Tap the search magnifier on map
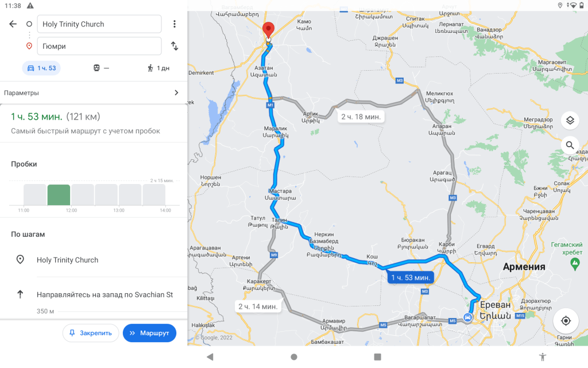The height and width of the screenshot is (368, 588). (570, 145)
